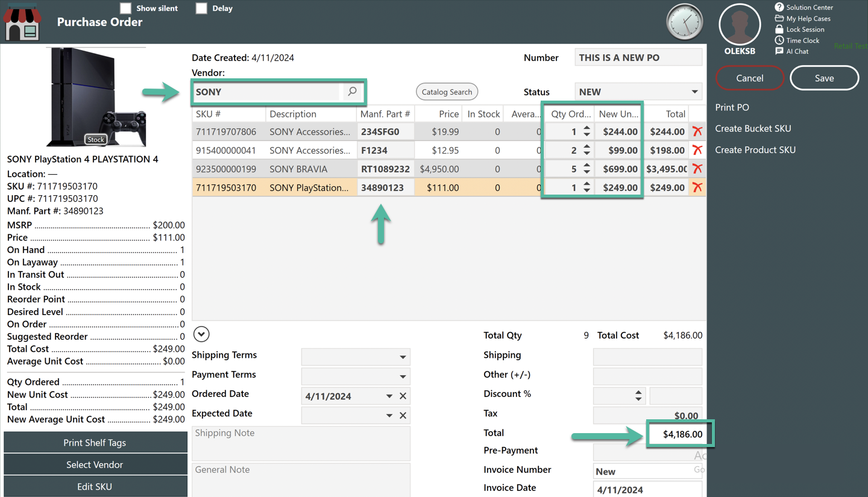Remove the 915400000041 line item
Viewport: 868px width, 497px height.
(697, 150)
